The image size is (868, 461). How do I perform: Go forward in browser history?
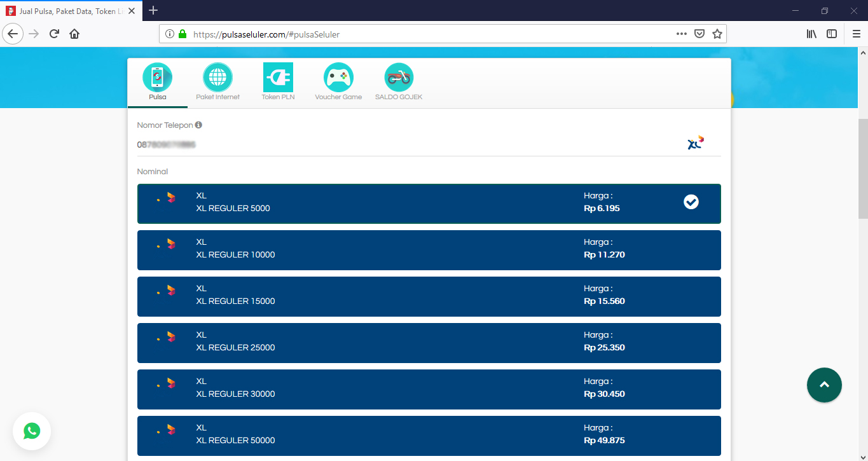click(x=34, y=34)
